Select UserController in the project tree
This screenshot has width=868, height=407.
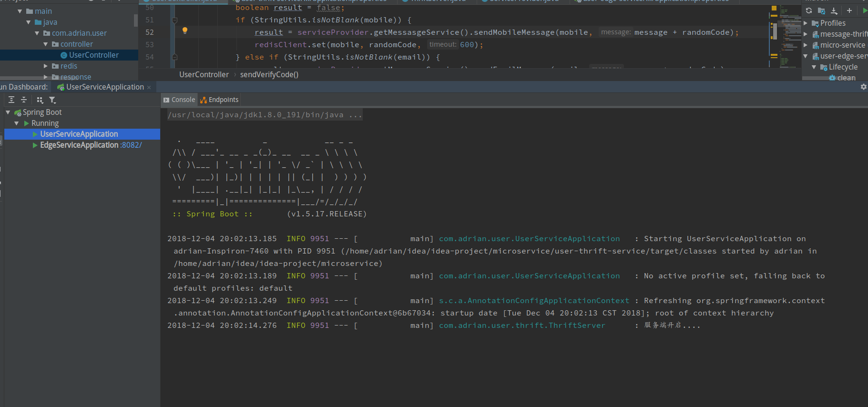[94, 55]
